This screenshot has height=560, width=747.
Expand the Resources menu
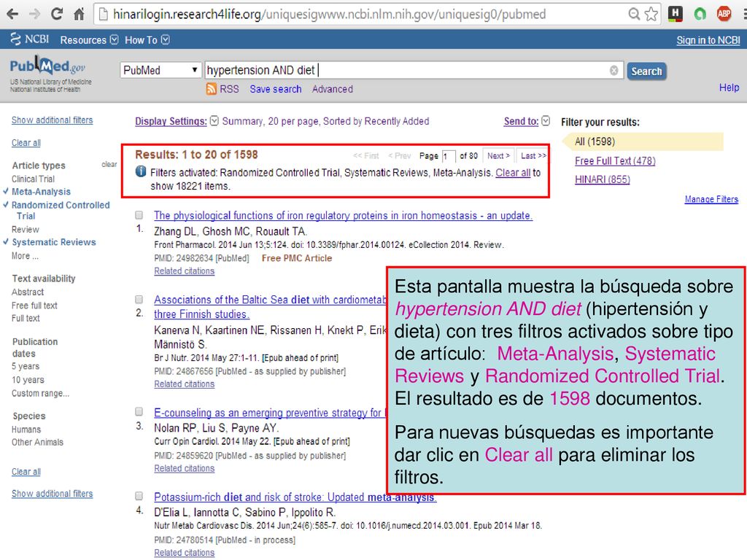[x=89, y=40]
